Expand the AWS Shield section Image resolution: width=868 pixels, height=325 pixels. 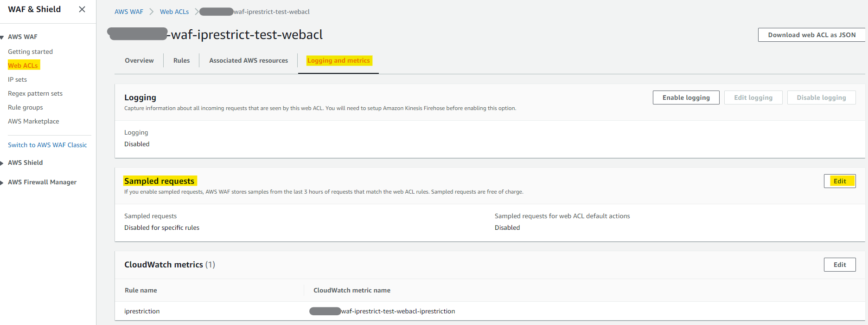pyautogui.click(x=2, y=163)
